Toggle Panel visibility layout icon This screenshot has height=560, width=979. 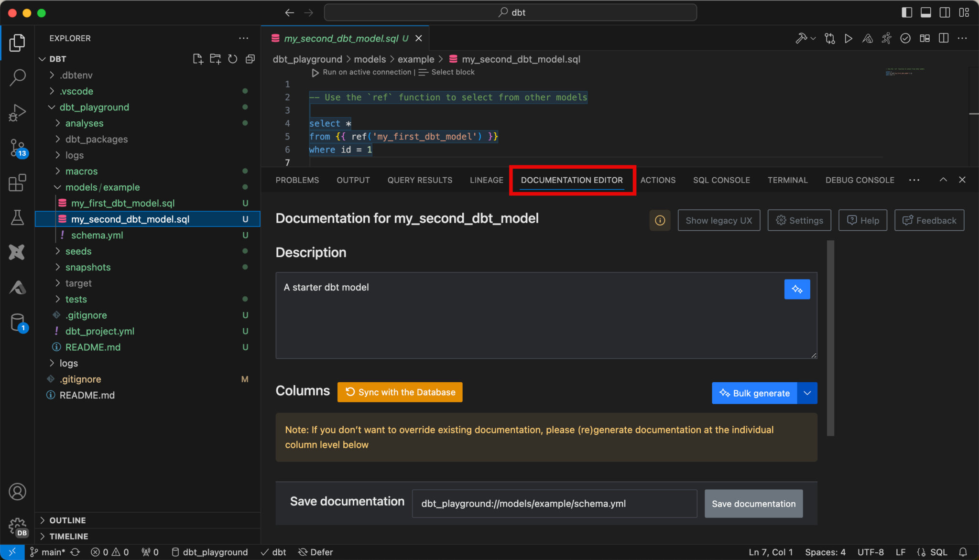point(925,12)
